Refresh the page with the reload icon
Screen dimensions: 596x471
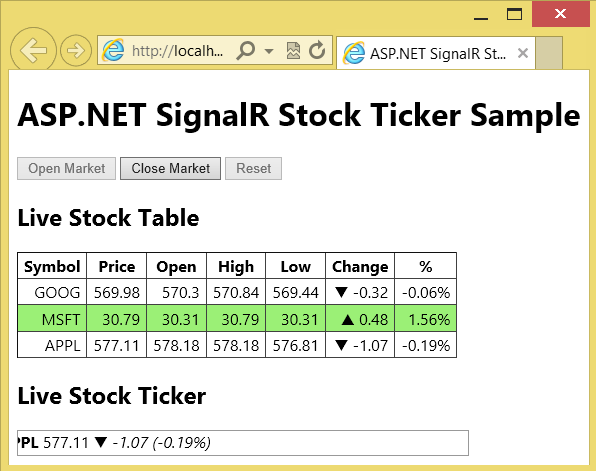(x=317, y=50)
